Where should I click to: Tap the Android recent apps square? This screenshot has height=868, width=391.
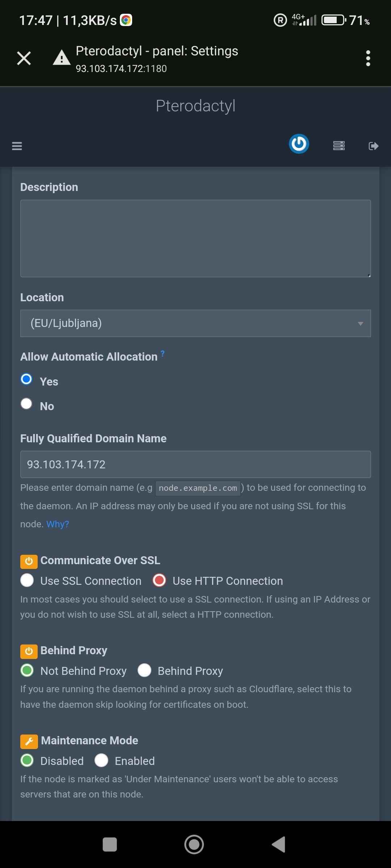(x=110, y=844)
